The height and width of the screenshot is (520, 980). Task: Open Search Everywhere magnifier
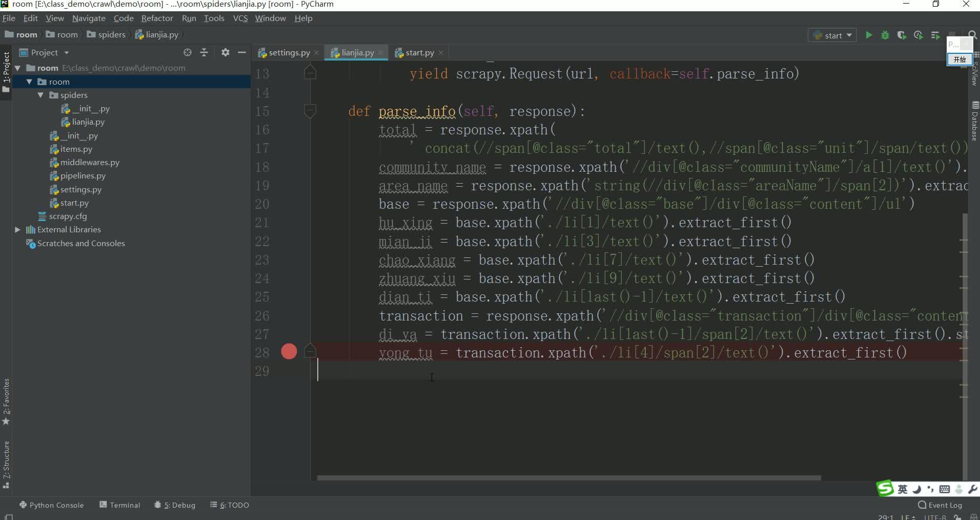(972, 35)
